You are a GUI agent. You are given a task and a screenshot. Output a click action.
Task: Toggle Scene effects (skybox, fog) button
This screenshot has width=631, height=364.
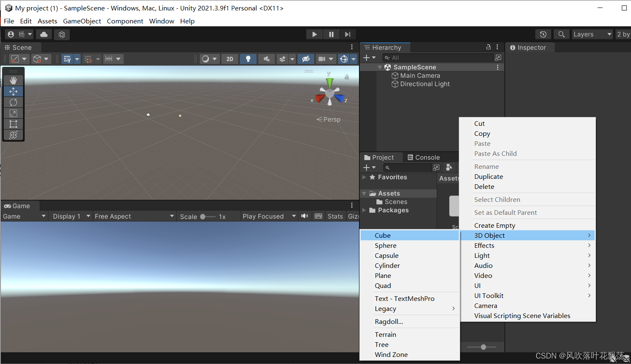tap(282, 59)
